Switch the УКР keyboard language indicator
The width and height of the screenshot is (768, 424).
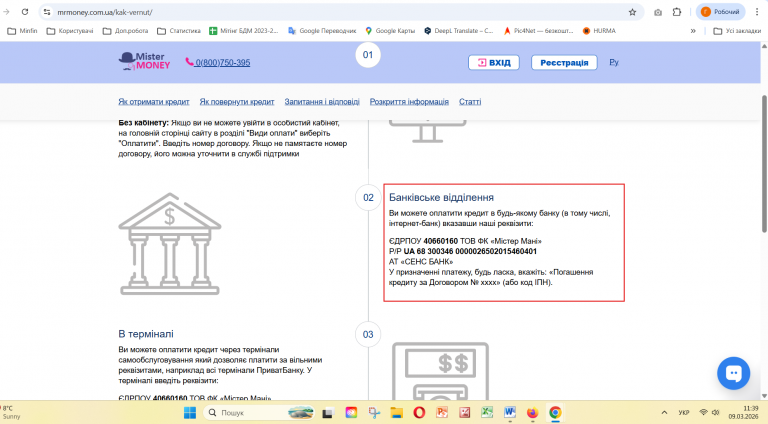click(x=684, y=413)
